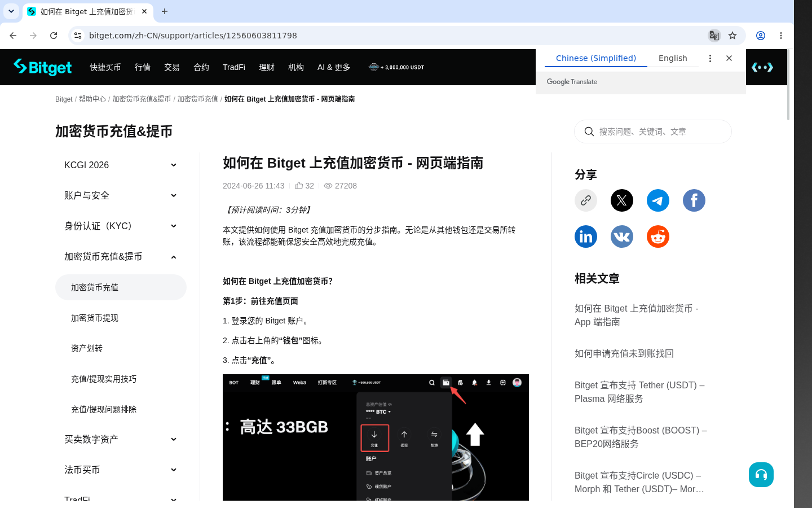Open TradFi nav menu
Image resolution: width=812 pixels, height=508 pixels.
tap(234, 67)
